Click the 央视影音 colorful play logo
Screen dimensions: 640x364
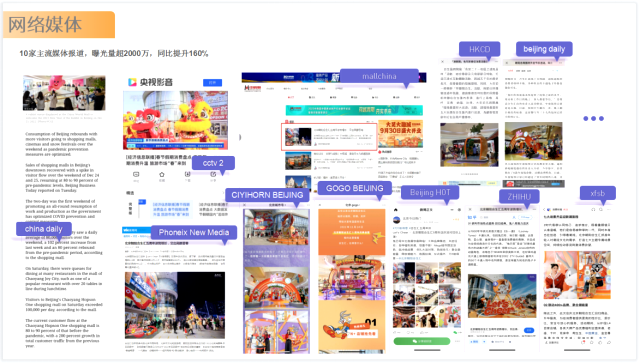tap(132, 82)
